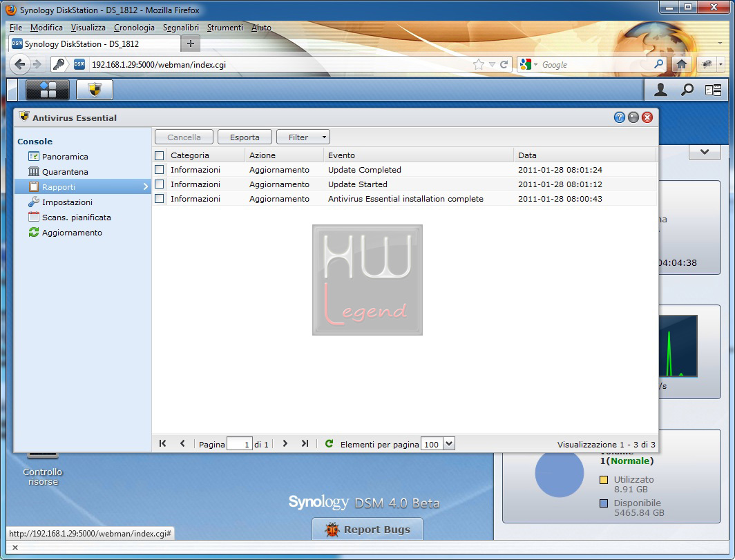
Task: Sort by the Azione column header
Action: (x=284, y=155)
